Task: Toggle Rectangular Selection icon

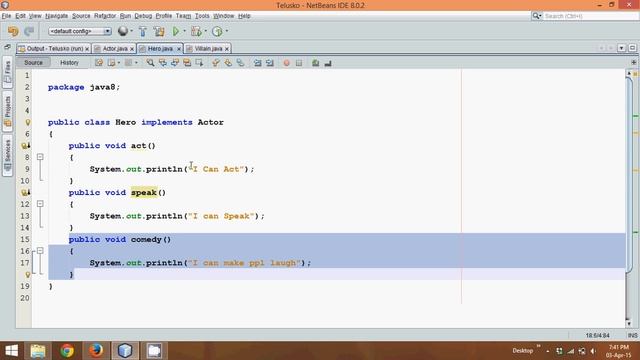Action: click(x=199, y=63)
